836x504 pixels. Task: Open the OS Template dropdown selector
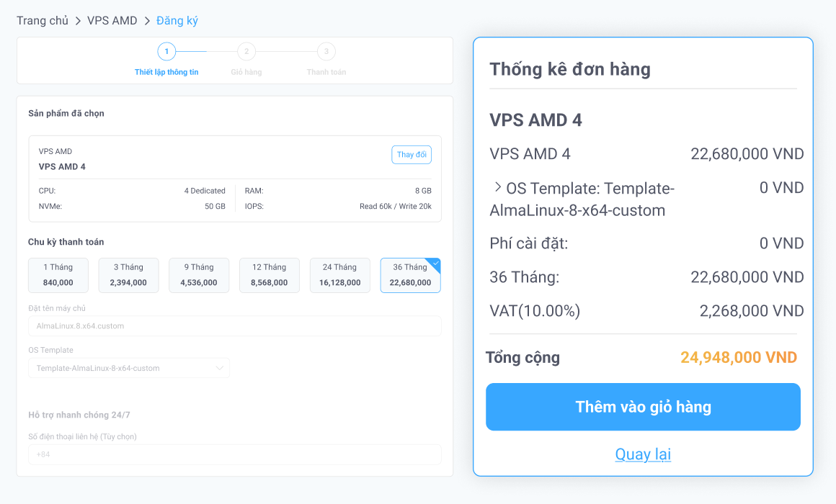[x=128, y=368]
